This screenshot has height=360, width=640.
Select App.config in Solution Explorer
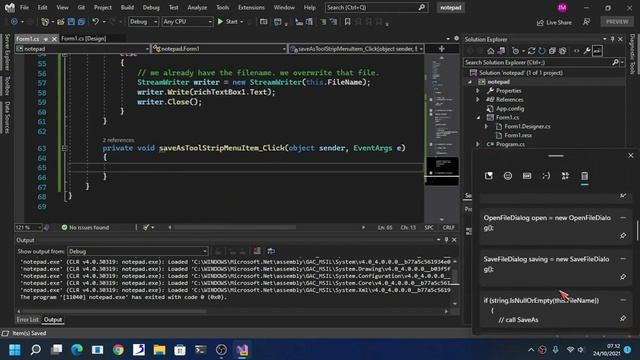(510, 109)
